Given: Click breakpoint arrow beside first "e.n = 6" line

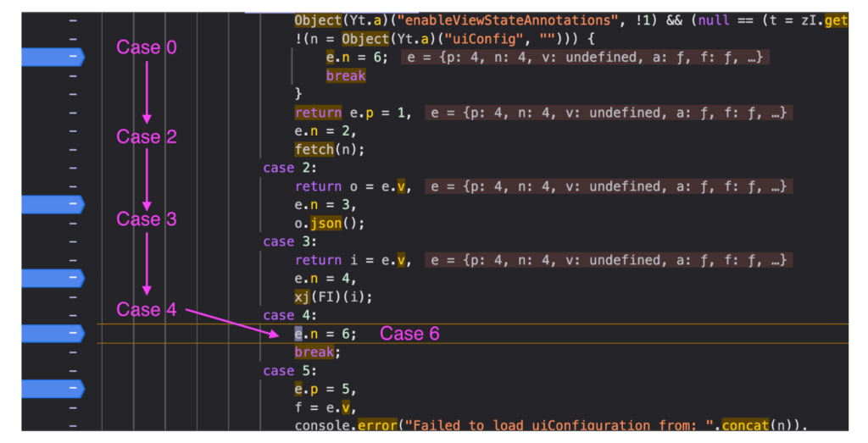Looking at the screenshot, I should coord(53,57).
